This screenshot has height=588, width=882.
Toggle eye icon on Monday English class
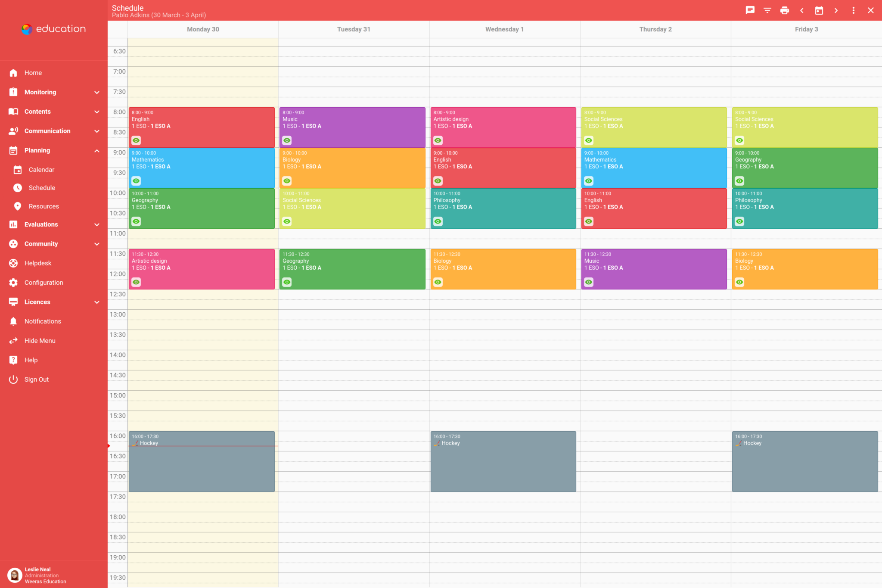[136, 140]
